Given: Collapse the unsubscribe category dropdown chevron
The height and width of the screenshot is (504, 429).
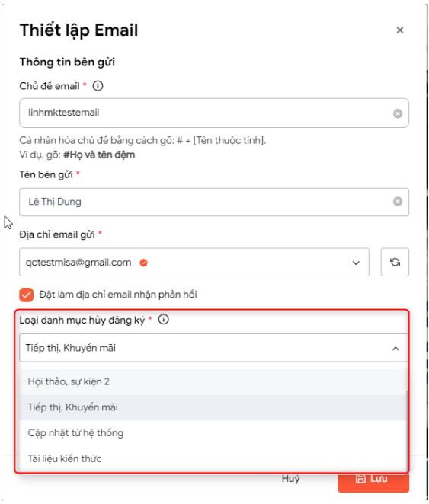Looking at the screenshot, I should 395,349.
